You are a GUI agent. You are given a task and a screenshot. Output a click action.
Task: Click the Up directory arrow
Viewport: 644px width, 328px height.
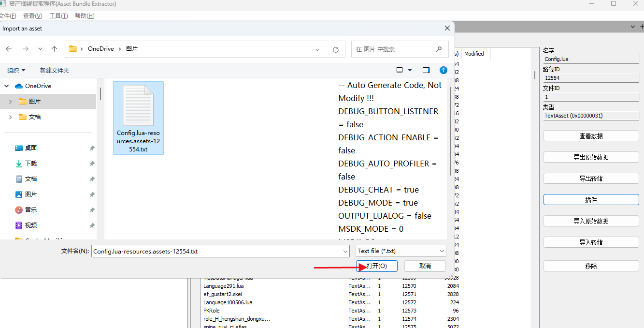pos(54,49)
